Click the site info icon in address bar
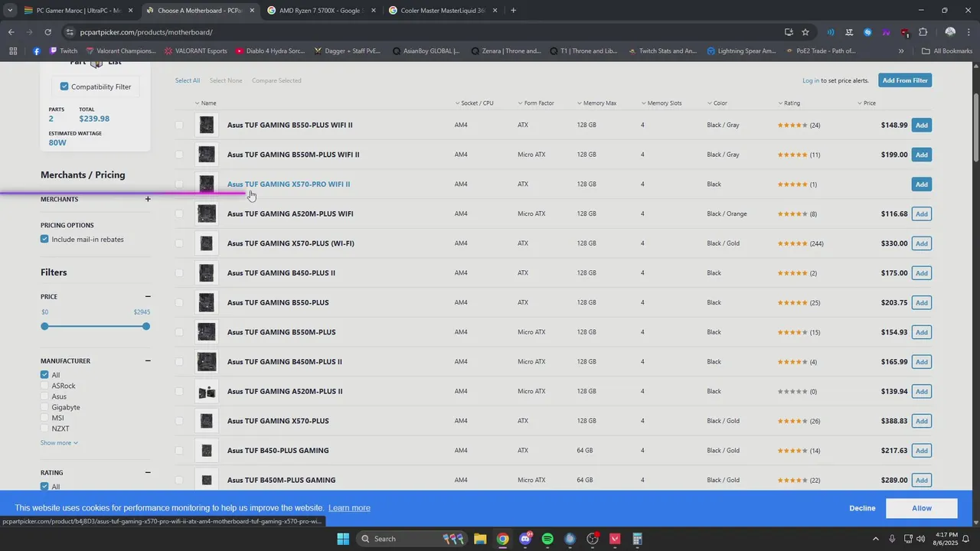Screen dimensions: 980x551 pos(70,32)
